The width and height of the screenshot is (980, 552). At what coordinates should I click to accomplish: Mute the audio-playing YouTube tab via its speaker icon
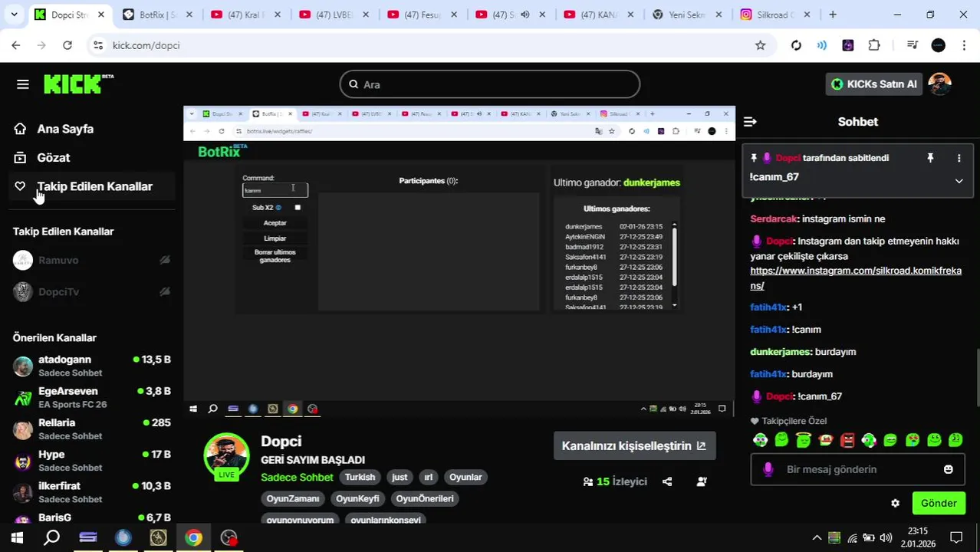(525, 15)
